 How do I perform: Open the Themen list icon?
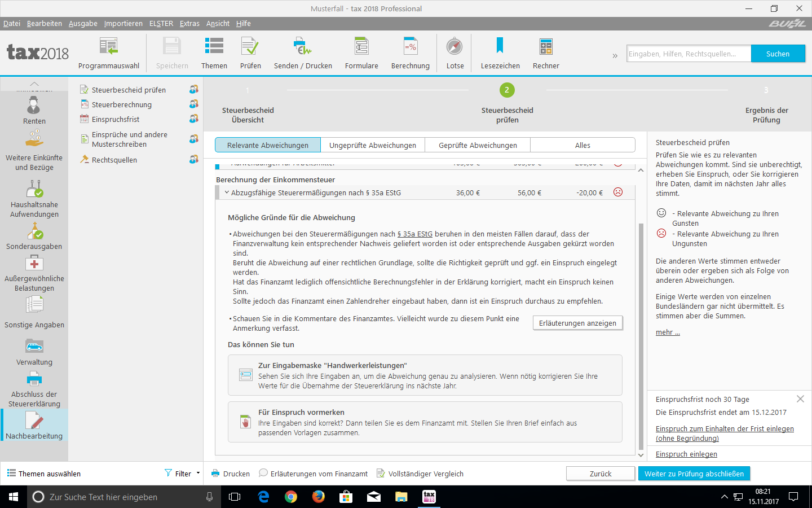point(214,46)
